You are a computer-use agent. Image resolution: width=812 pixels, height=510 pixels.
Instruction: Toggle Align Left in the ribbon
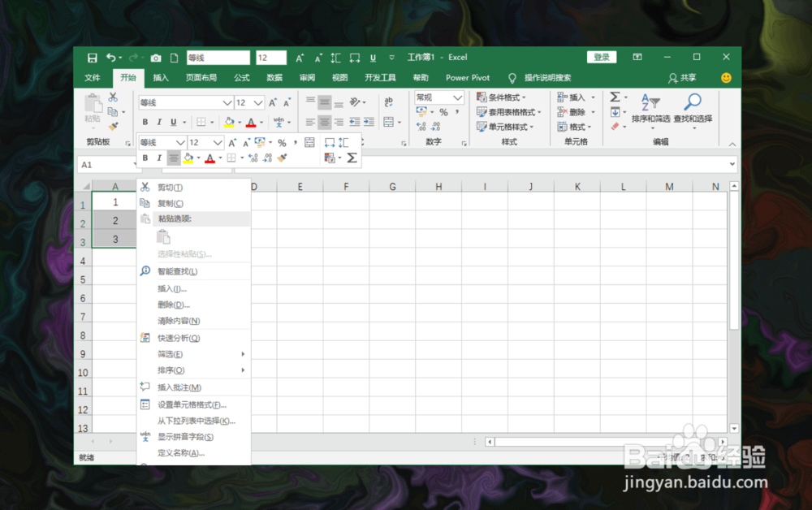(310, 122)
